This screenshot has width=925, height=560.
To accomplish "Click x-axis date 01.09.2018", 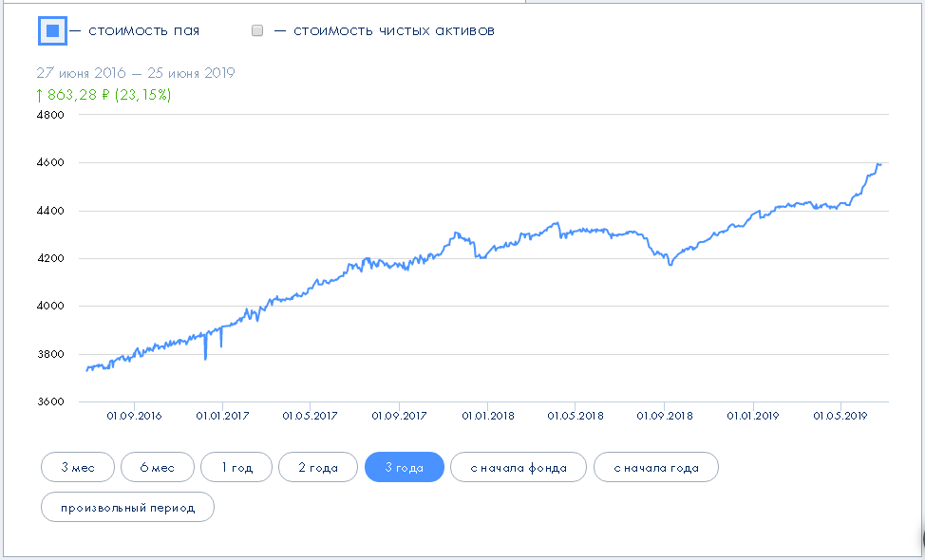I will pyautogui.click(x=664, y=416).
